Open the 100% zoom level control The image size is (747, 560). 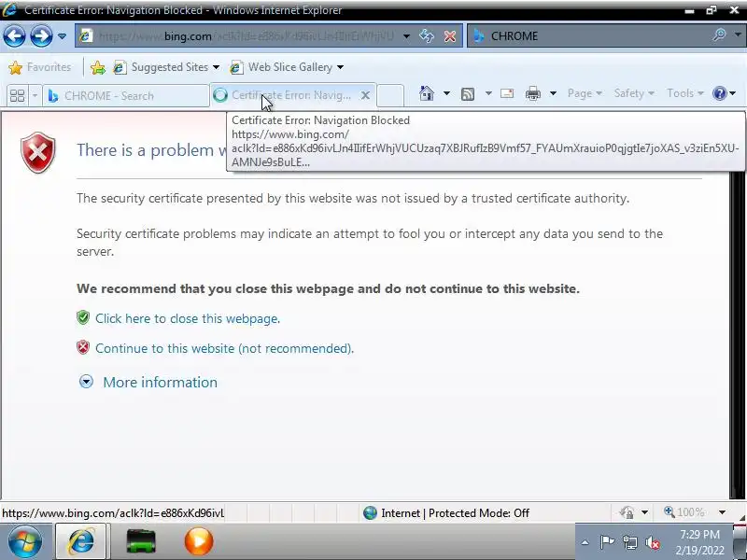684,512
